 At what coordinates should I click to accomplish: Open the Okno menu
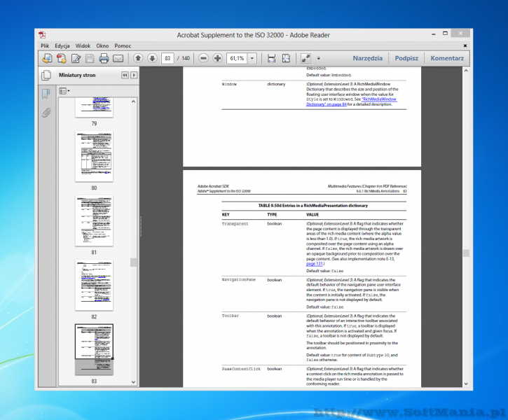(x=102, y=45)
